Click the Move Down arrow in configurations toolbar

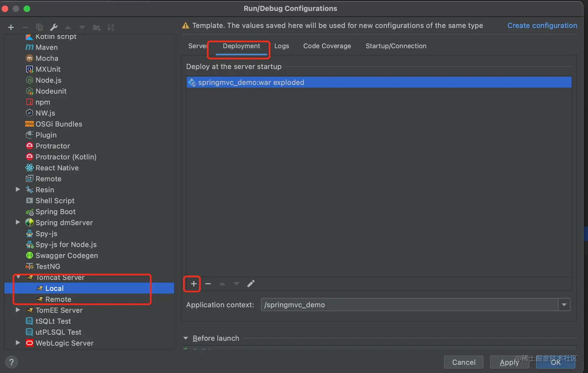pyautogui.click(x=82, y=27)
